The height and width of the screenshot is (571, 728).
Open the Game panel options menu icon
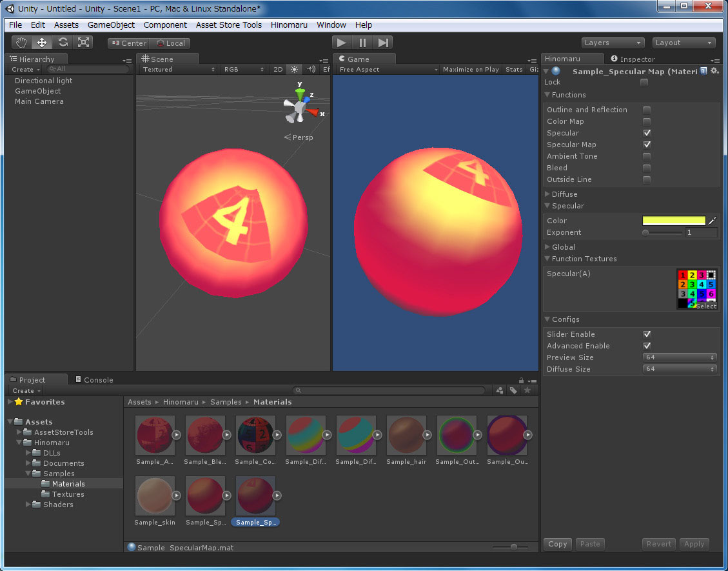pyautogui.click(x=532, y=61)
